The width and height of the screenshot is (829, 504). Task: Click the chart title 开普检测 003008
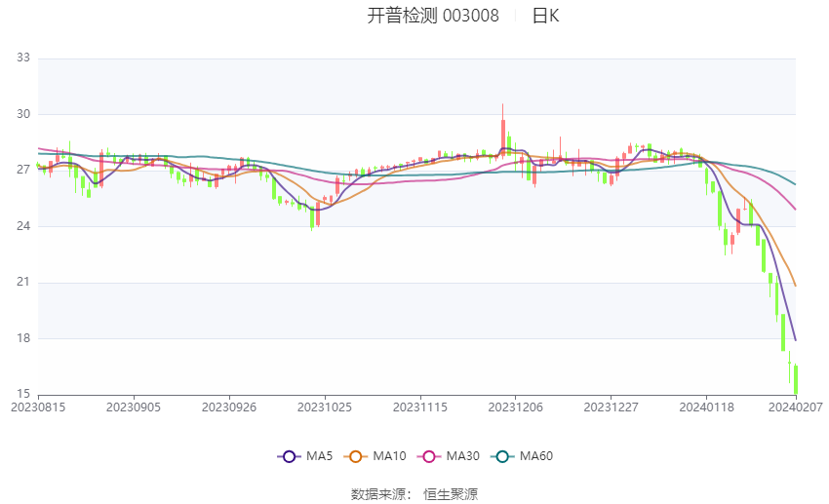point(433,16)
